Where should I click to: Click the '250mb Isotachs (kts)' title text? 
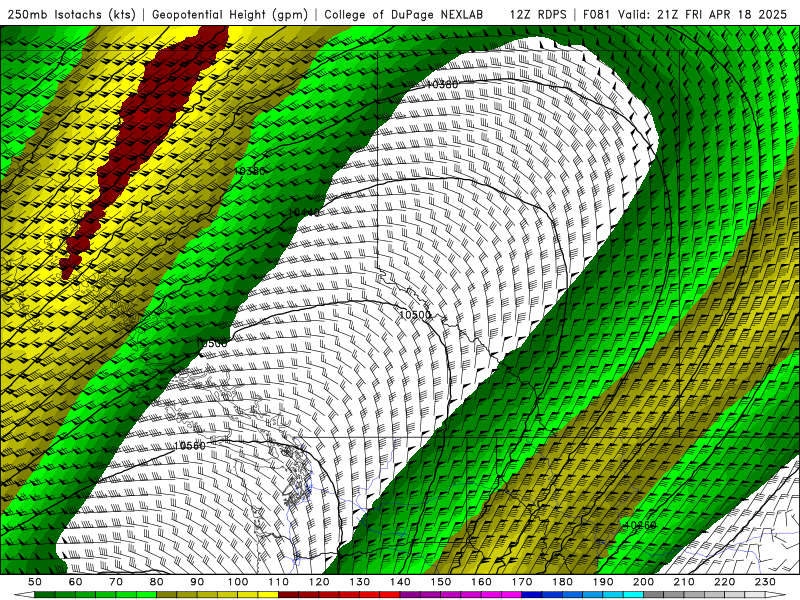pos(71,14)
